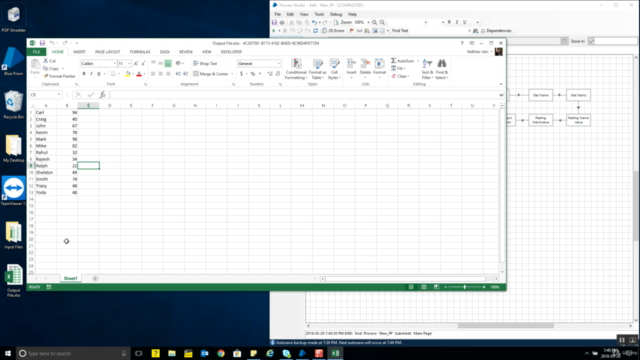Image resolution: width=640 pixels, height=360 pixels.
Task: Save the process in Process Studio
Action: pyautogui.click(x=274, y=22)
